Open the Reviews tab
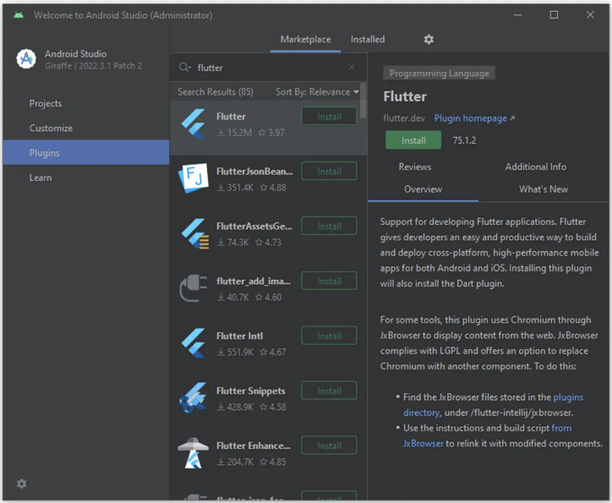This screenshot has height=503, width=612. coord(415,167)
